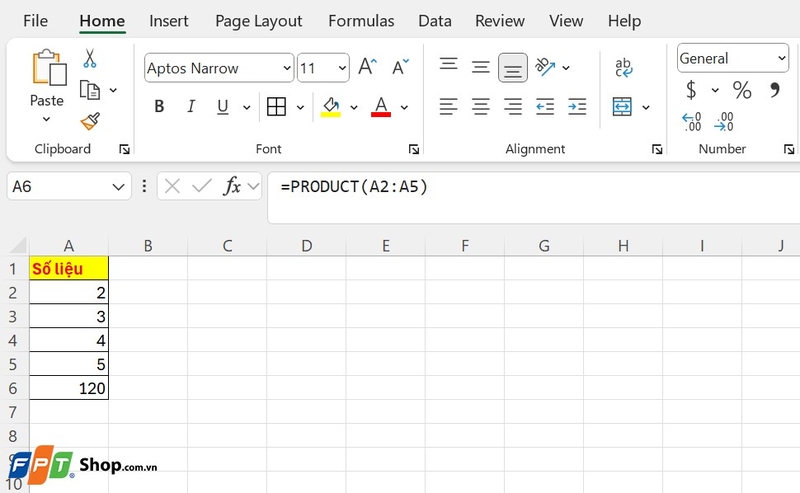This screenshot has width=800, height=493.
Task: Click Merge & Center icon
Action: coord(622,107)
